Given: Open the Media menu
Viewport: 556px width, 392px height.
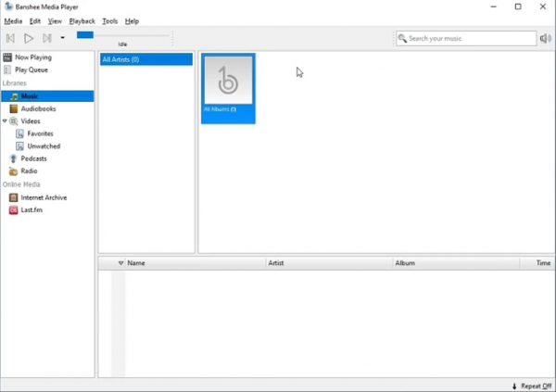Looking at the screenshot, I should click(x=13, y=21).
